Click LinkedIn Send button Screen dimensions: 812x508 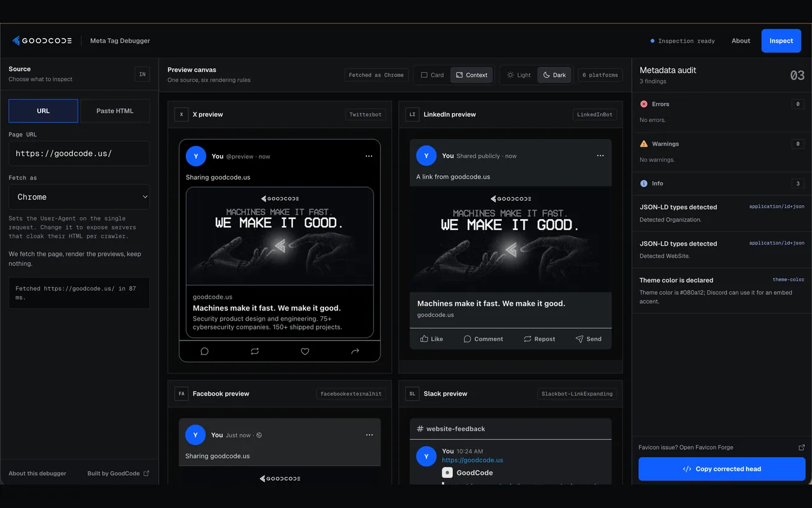pos(589,339)
